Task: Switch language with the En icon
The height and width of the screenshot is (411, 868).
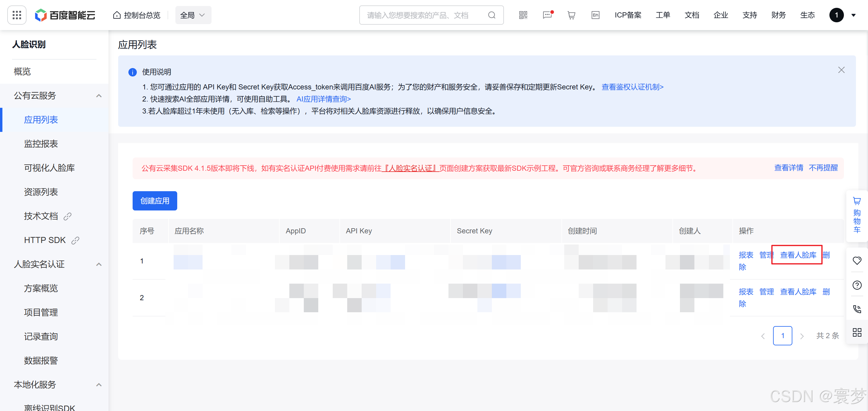Action: tap(595, 15)
